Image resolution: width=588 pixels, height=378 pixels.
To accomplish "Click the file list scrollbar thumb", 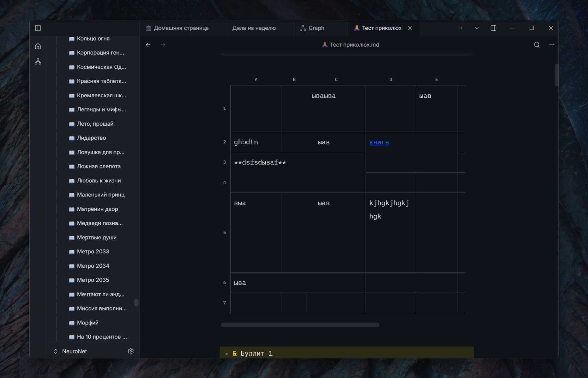I will (x=136, y=303).
